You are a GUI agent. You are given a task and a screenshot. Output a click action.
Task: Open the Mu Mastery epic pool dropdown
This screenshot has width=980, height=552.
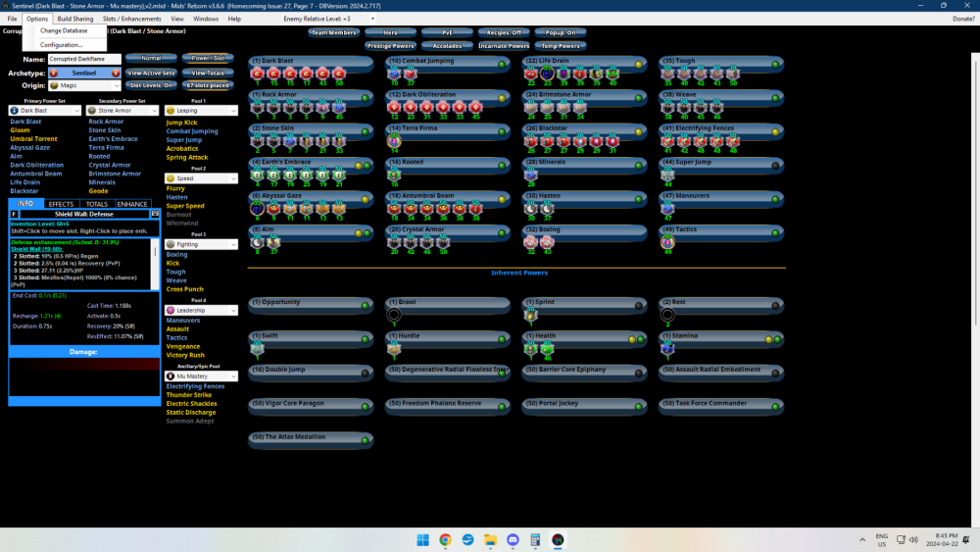pyautogui.click(x=201, y=376)
